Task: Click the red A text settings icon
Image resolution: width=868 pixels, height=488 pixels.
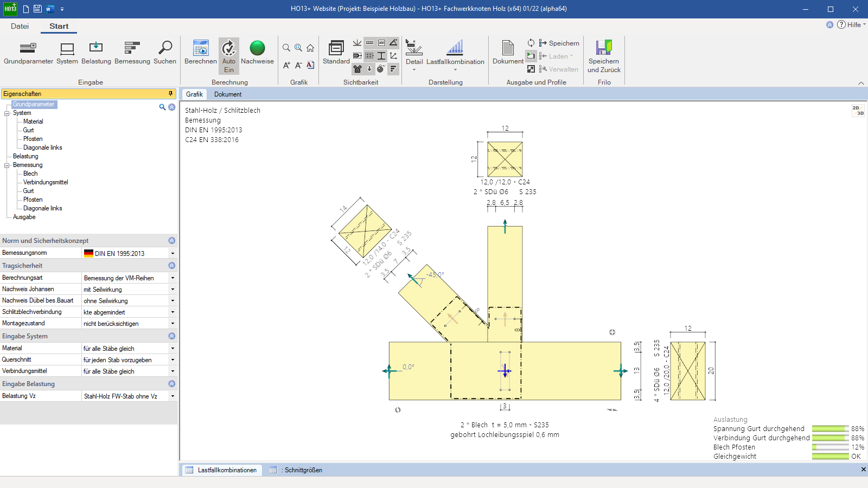Action: pyautogui.click(x=310, y=65)
